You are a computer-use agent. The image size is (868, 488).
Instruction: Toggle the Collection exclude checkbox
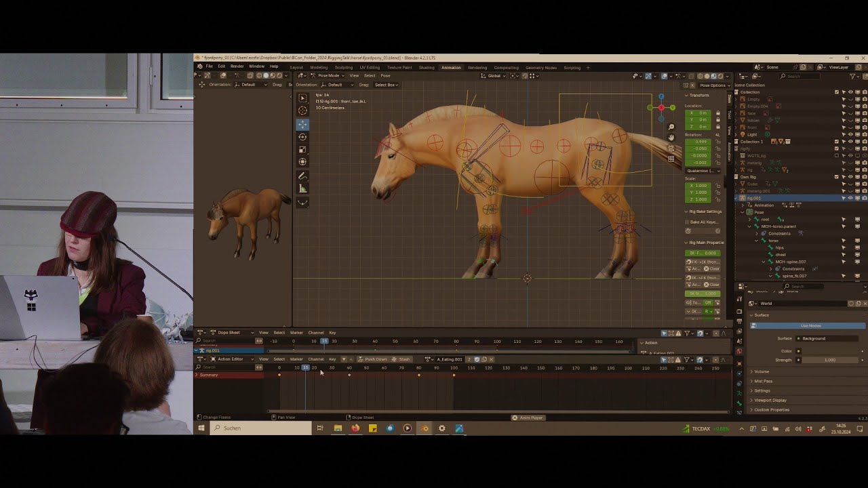point(836,92)
